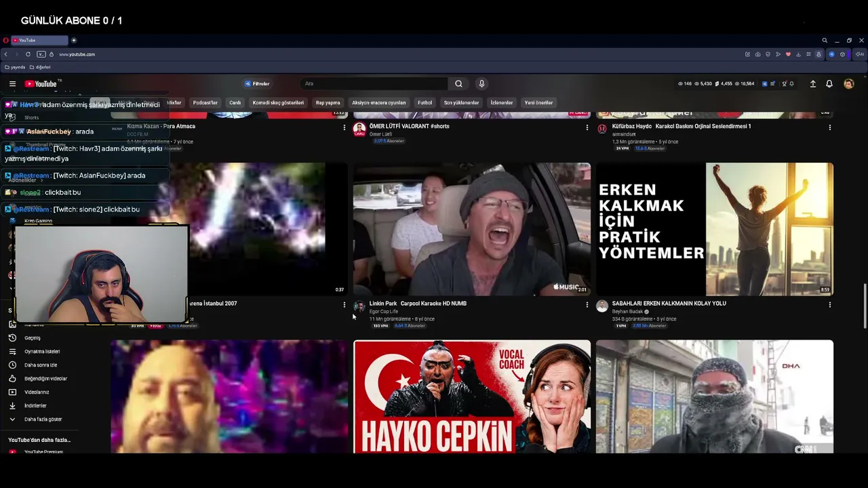Screen dimensions: 868x488
Task: Open ÖMER LÜTFİ VALORANT #shorts title
Action: [409, 126]
